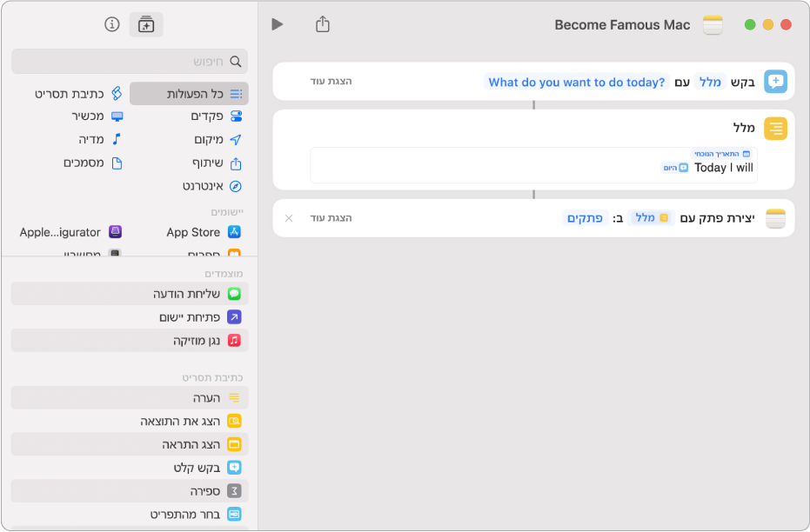Open the מסמכים category

click(x=93, y=163)
